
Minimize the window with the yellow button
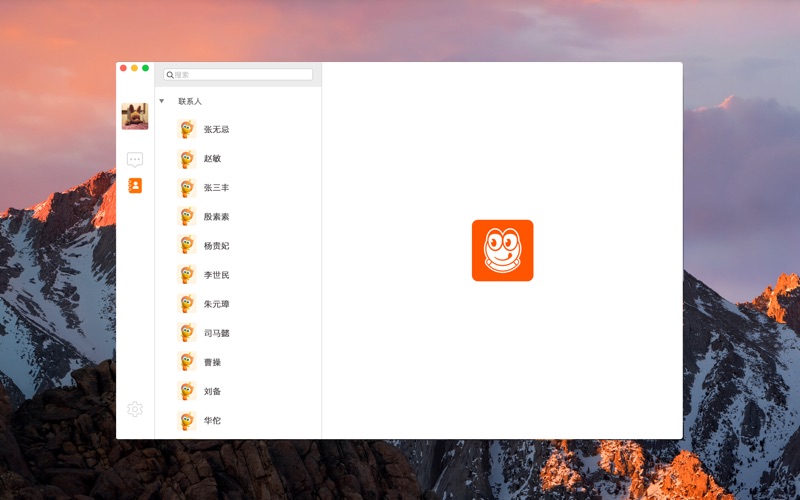click(134, 68)
